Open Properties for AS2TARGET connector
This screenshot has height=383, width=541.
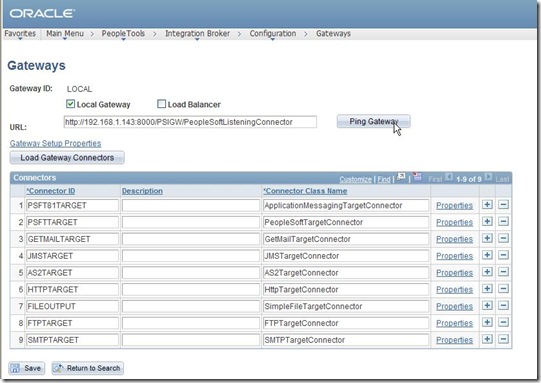click(454, 273)
